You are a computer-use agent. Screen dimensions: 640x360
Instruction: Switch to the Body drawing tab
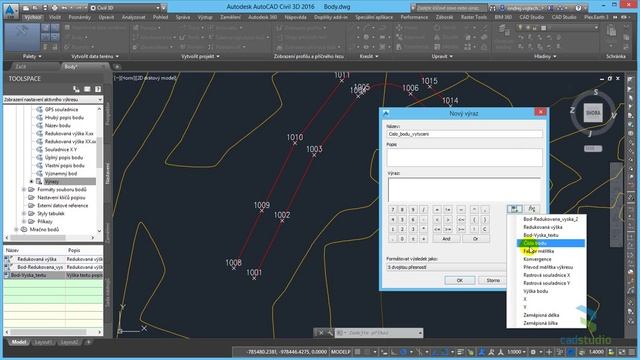(71, 67)
